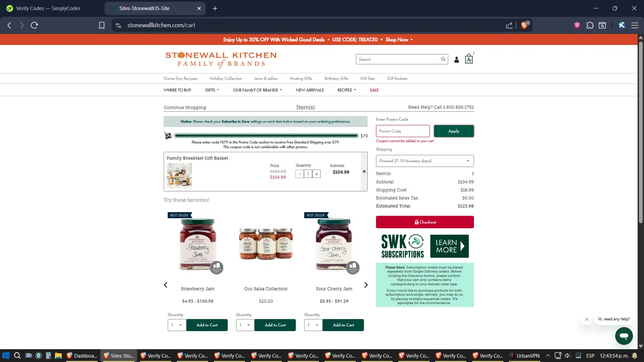
Task: Click the free shipping progress bar
Action: click(x=266, y=136)
